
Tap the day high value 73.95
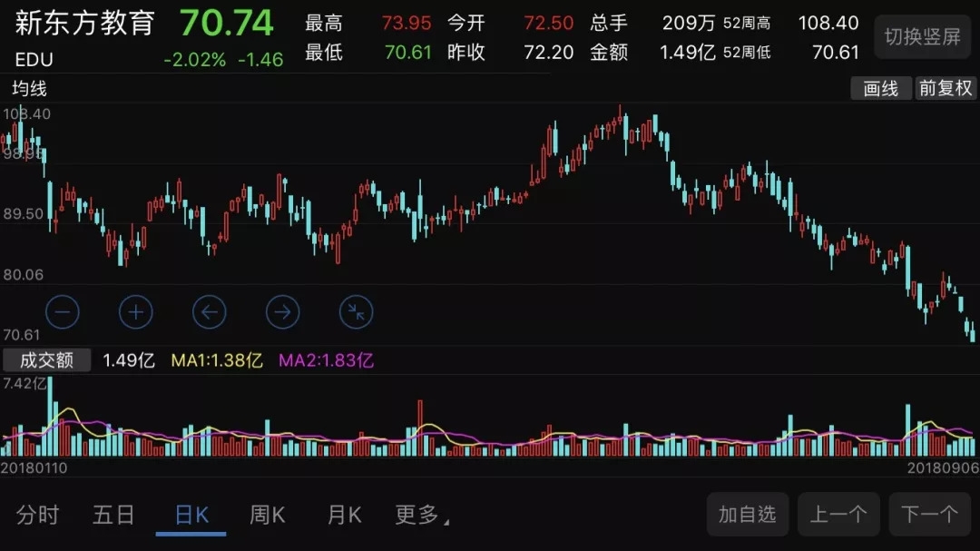tap(407, 23)
